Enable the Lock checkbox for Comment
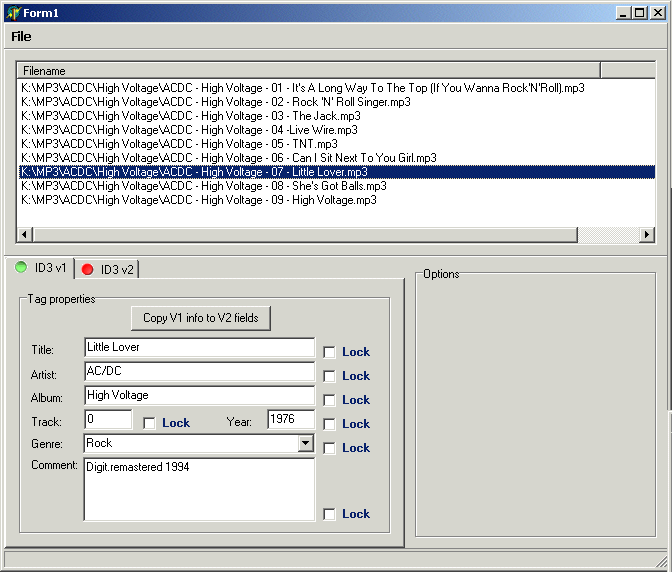 tap(329, 514)
